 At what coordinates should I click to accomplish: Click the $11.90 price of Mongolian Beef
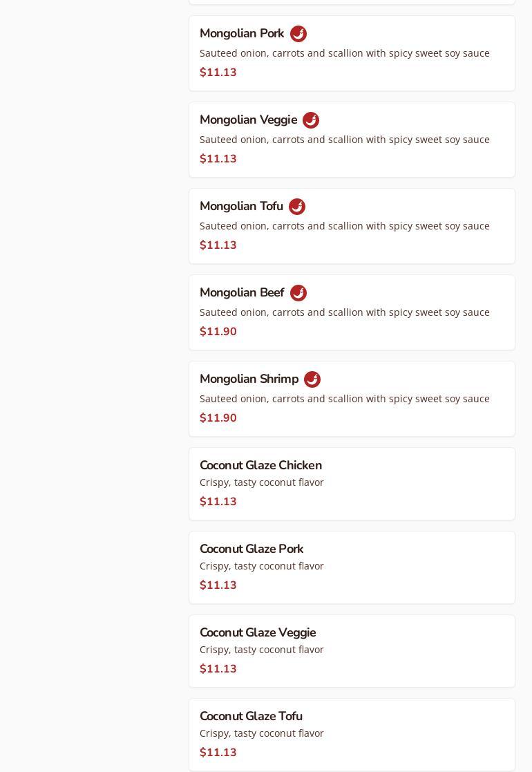[218, 332]
